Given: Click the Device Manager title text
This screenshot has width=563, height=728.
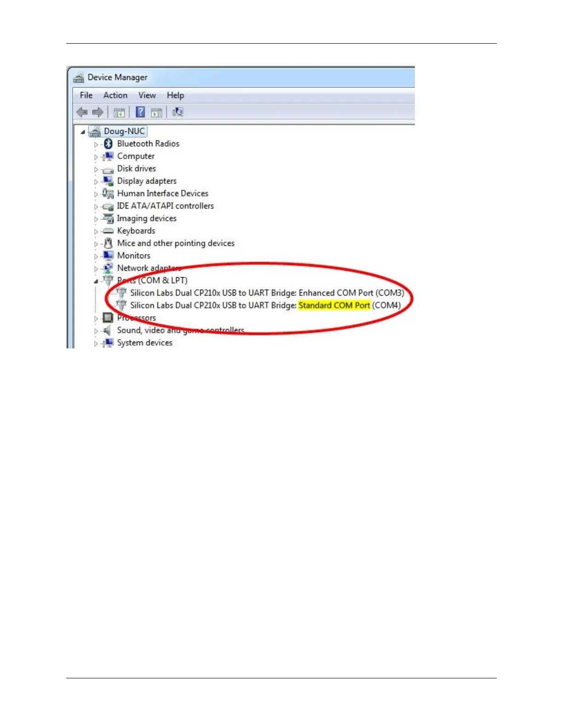Looking at the screenshot, I should pyautogui.click(x=118, y=77).
